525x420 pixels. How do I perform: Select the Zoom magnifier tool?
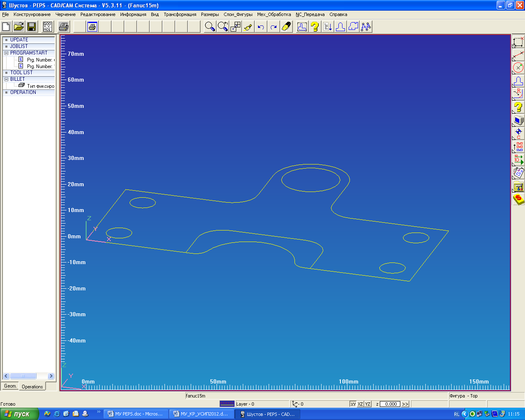click(210, 27)
